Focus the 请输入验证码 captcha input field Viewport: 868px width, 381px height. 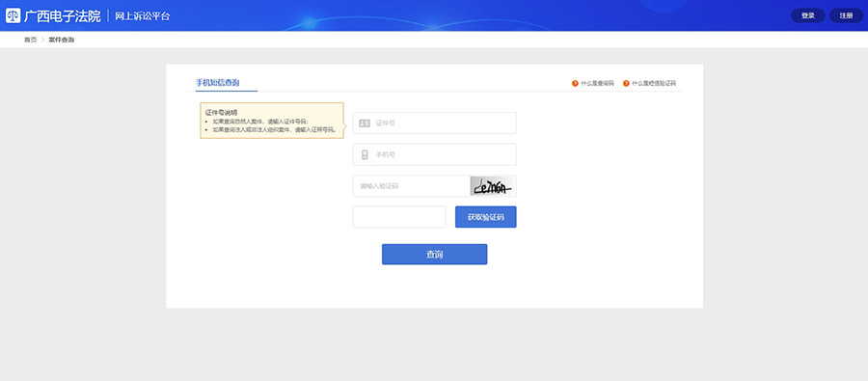pyautogui.click(x=411, y=186)
